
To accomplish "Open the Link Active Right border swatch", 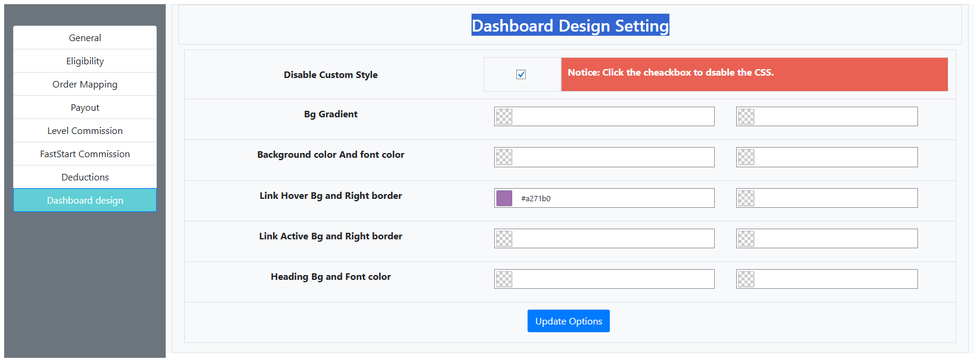I will point(746,239).
